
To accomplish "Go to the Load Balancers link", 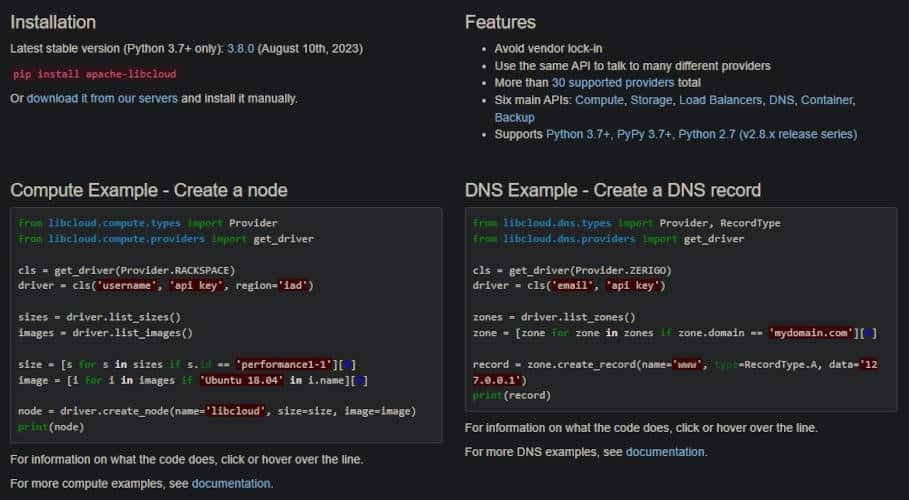I will (719, 100).
